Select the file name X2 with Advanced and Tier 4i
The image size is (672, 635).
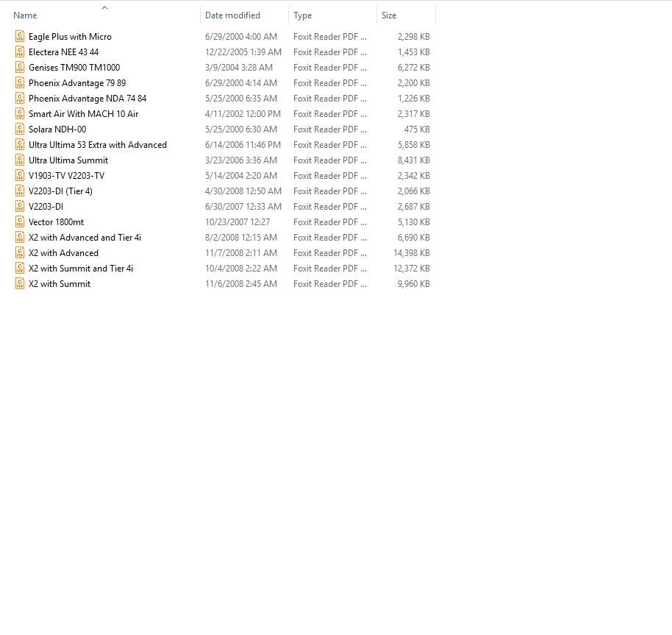point(85,237)
